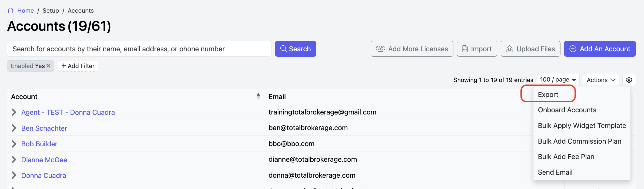This screenshot has width=644, height=189.
Task: Click the Home house icon in breadcrumb
Action: [11, 11]
